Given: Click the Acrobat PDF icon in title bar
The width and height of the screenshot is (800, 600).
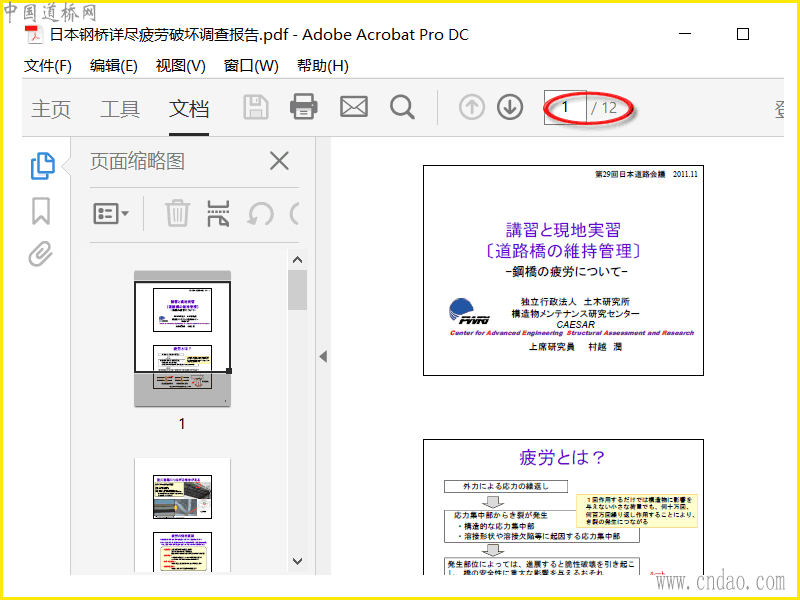Looking at the screenshot, I should click(x=34, y=35).
